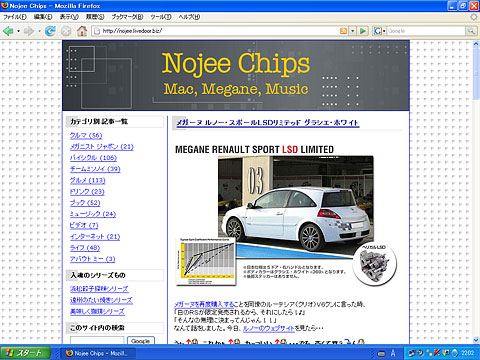
Task: Click the Google site search button
Action: (x=141, y=341)
